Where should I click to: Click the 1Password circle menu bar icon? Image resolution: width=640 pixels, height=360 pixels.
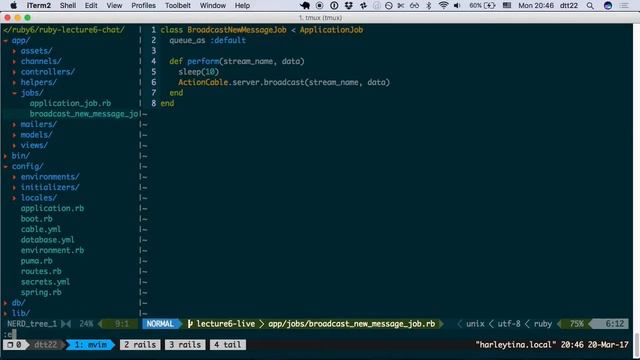[334, 5]
